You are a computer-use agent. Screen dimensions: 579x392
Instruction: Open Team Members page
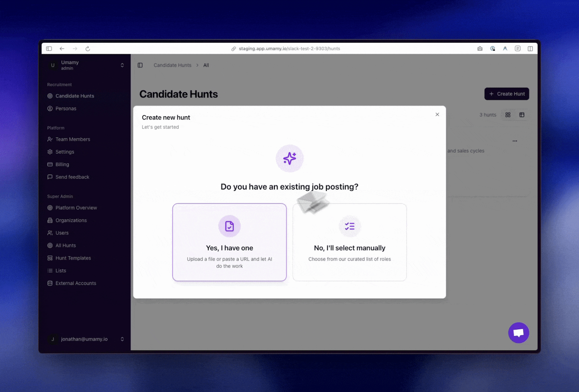pos(73,139)
